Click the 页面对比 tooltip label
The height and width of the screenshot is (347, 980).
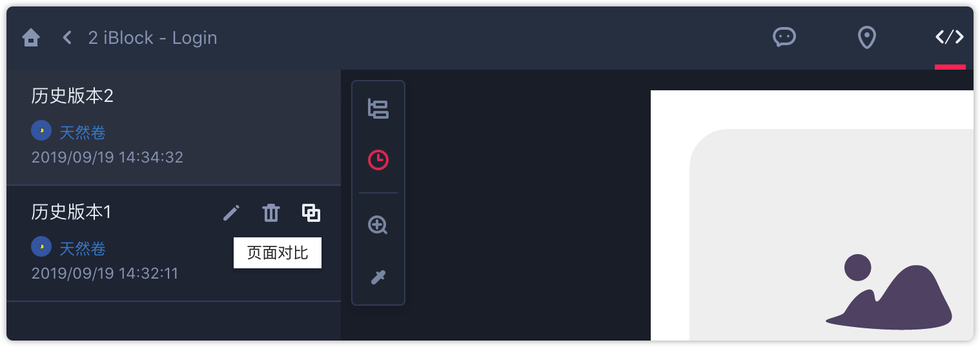tap(278, 253)
